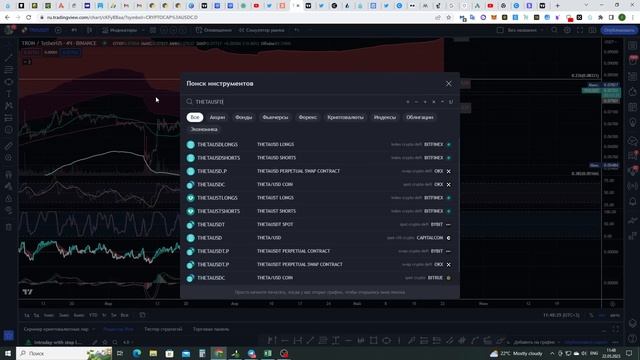Choose THETAUSDT.P Bybit perpetual contract result
640x360 pixels.
(x=320, y=251)
